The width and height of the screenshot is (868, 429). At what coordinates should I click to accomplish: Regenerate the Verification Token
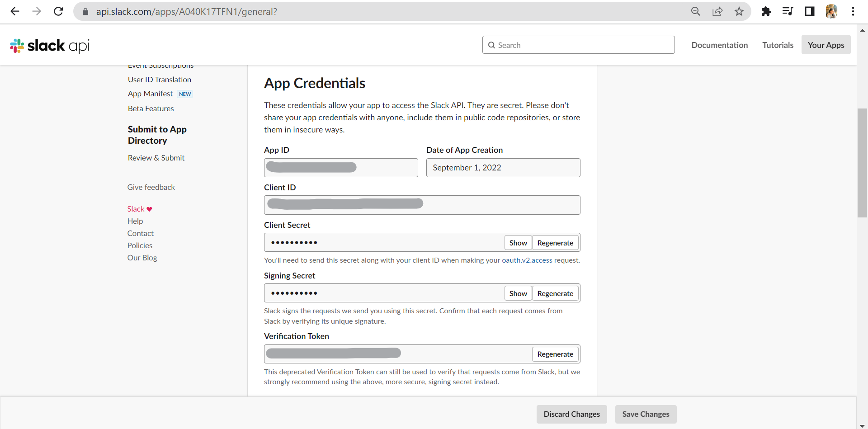(x=555, y=354)
